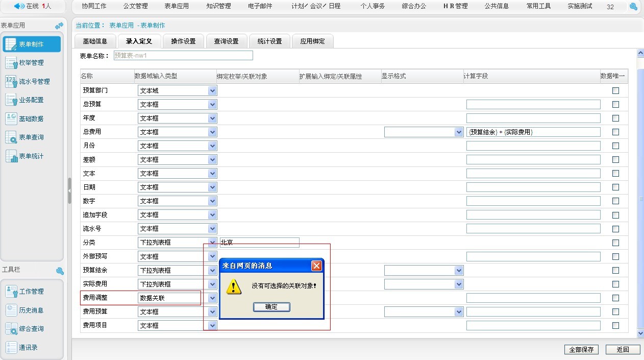Check the 数据唯一 box for 费用项目
The height and width of the screenshot is (360, 644).
615,325
